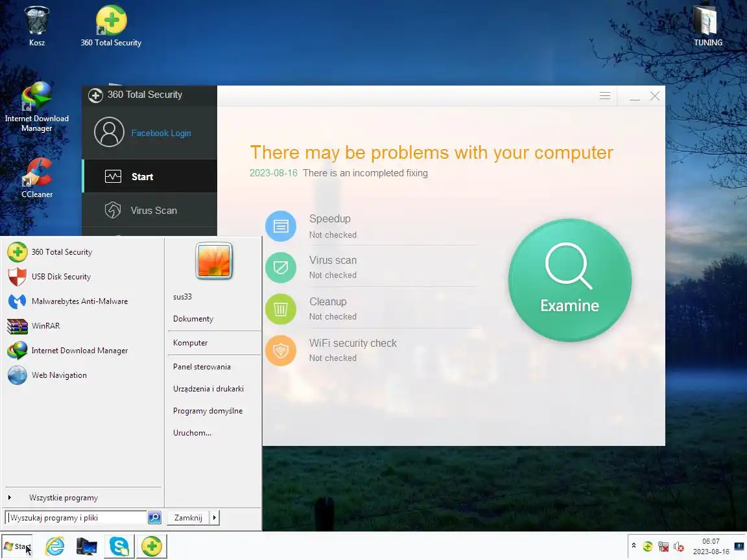
Task: Launch USB Disk Security from Start menu
Action: (x=83, y=277)
